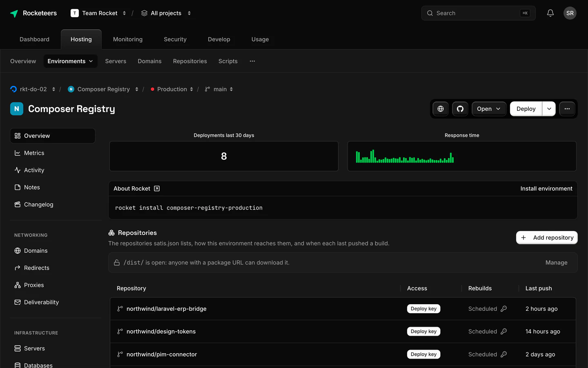Image resolution: width=588 pixels, height=368 pixels.
Task: Click the Deploy key badge for laravel-erp-bridge
Action: (423, 309)
